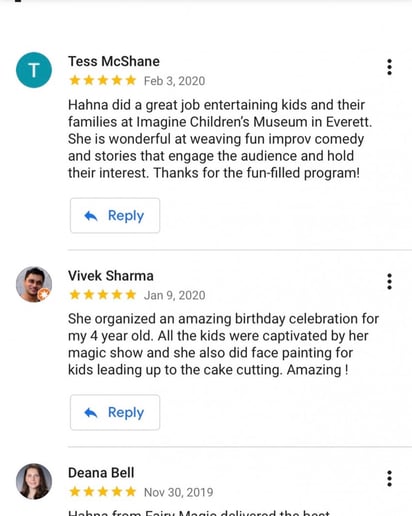Image resolution: width=412 pixels, height=516 pixels.
Task: Select Tess's review text about Imagine Children's Museum
Action: point(220,139)
